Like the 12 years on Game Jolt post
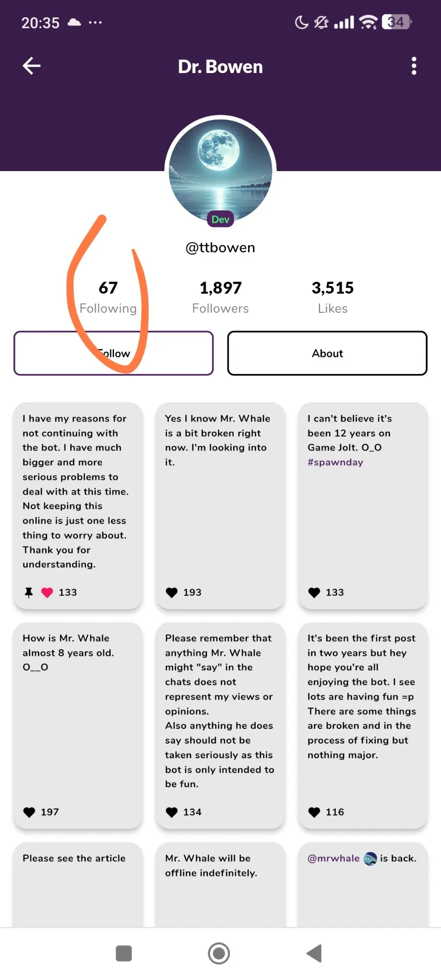Viewport: 441px width, 980px height. (x=314, y=593)
